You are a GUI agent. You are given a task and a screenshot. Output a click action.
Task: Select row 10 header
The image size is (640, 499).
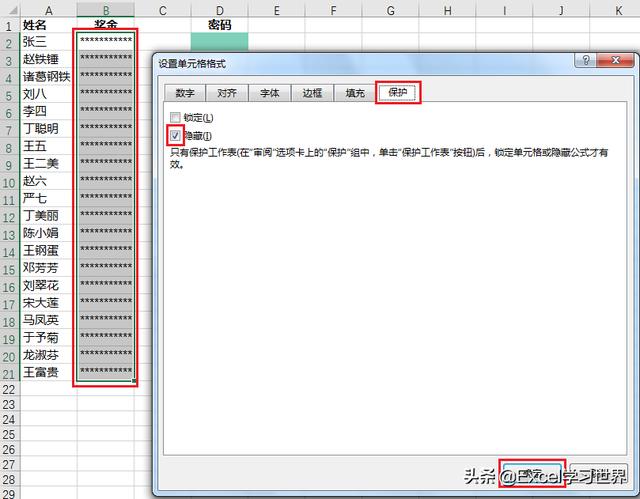pos(9,182)
